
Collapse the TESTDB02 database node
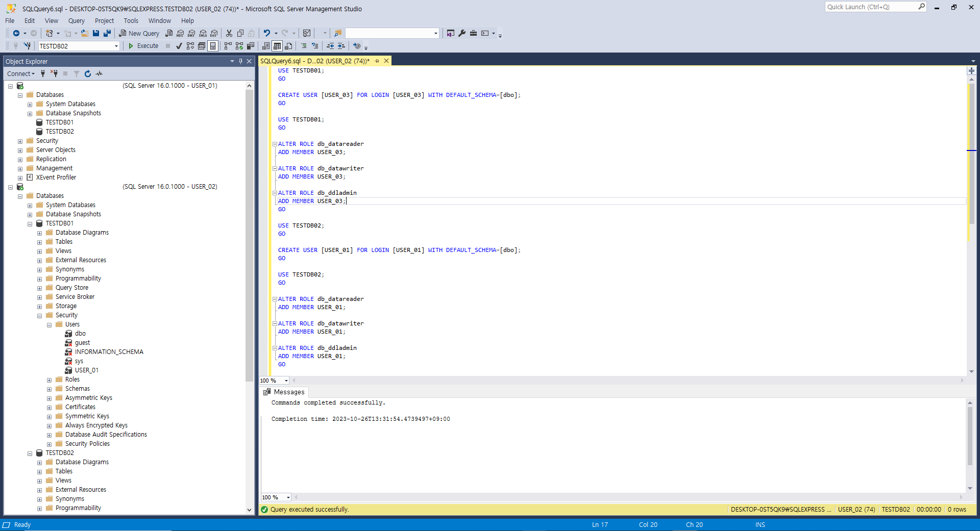30,453
